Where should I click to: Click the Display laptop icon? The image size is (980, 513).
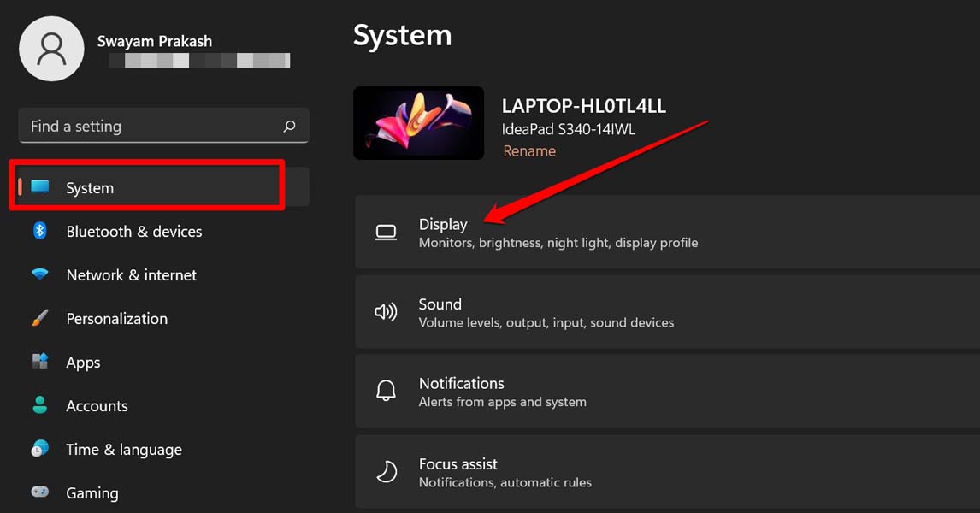click(386, 233)
